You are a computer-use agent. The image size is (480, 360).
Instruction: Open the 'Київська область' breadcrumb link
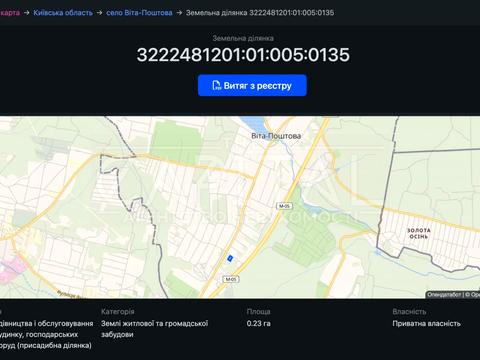pos(63,13)
